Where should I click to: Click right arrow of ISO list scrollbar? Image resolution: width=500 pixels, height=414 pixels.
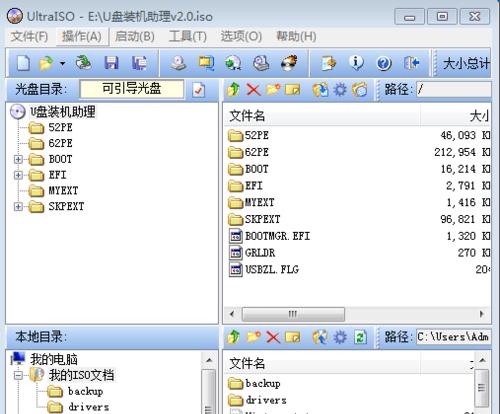click(x=481, y=314)
